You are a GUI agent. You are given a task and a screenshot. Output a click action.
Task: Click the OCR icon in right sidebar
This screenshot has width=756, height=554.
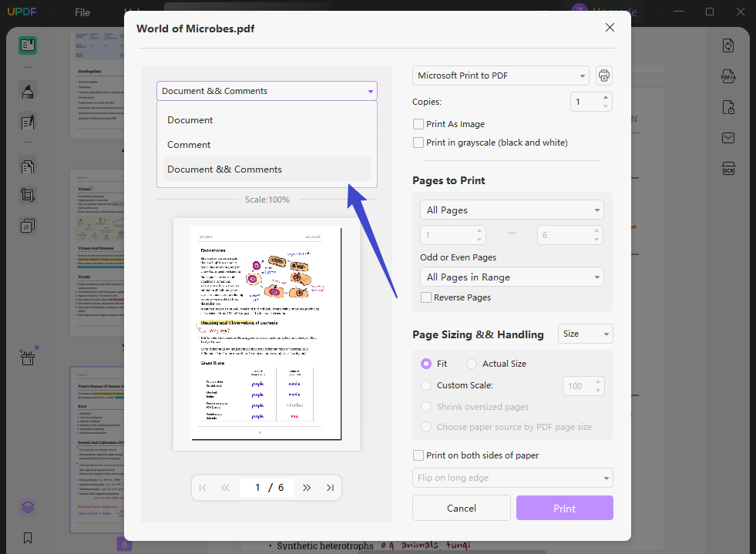[x=728, y=168]
